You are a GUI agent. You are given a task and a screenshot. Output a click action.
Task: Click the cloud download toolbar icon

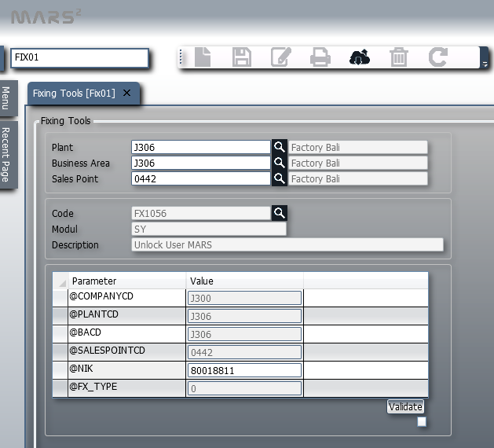point(359,57)
